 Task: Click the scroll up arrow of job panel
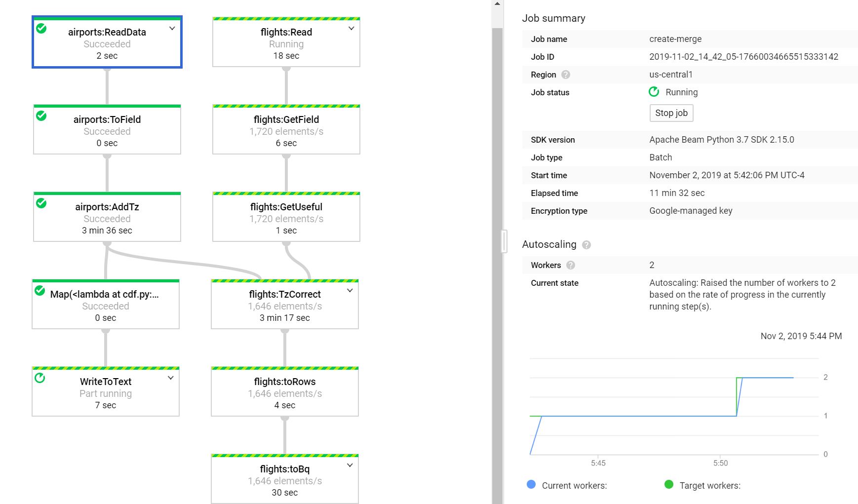point(497,3)
